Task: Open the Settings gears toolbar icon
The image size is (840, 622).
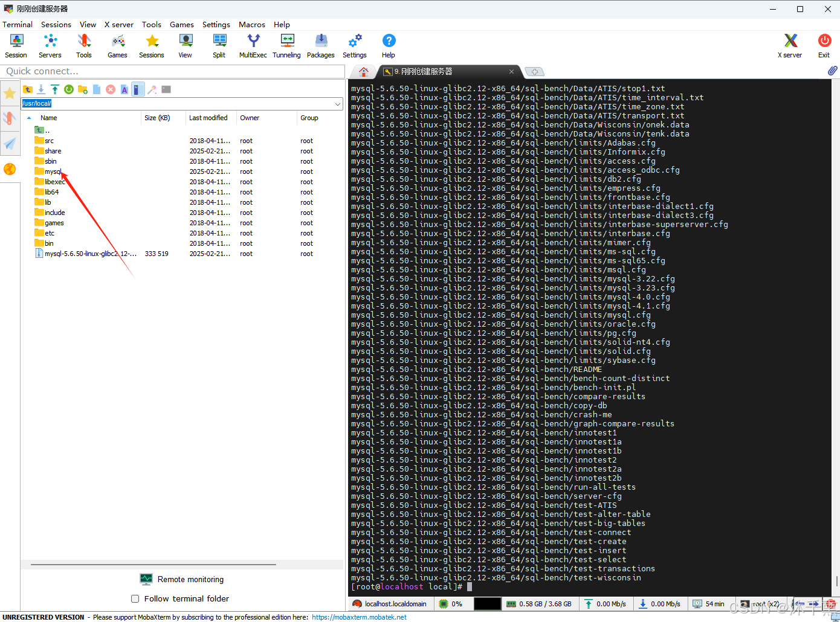Action: click(355, 46)
